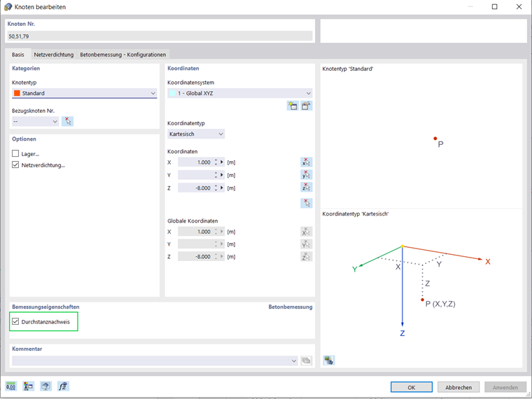Pick all coordinates graphically icon
Screen dimensions: 532x399
[x=307, y=203]
